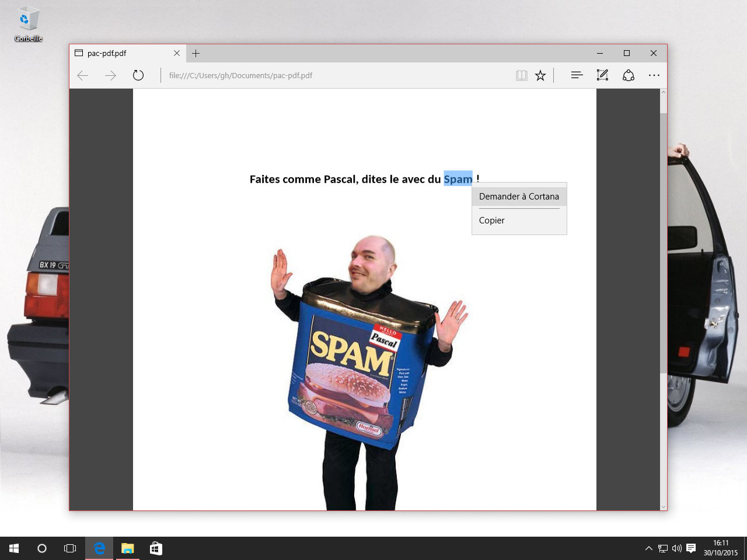
Task: Show hidden tray icons chevron
Action: 648,548
